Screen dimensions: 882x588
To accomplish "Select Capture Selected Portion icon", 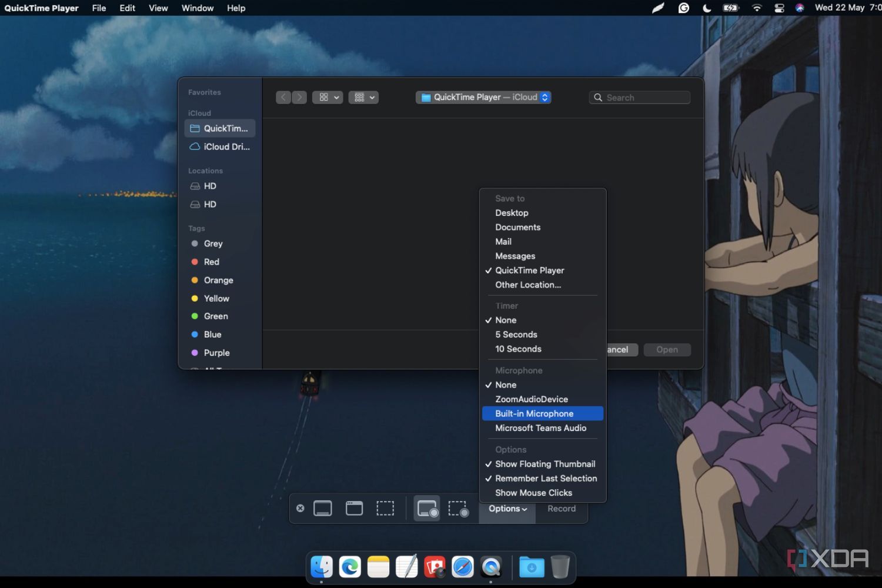I will pos(385,509).
